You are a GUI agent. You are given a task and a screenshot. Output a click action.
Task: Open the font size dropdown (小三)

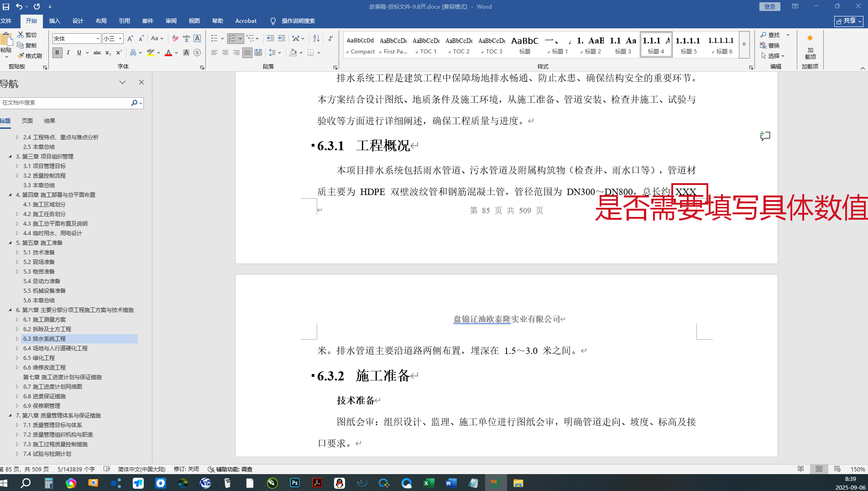pyautogui.click(x=120, y=38)
